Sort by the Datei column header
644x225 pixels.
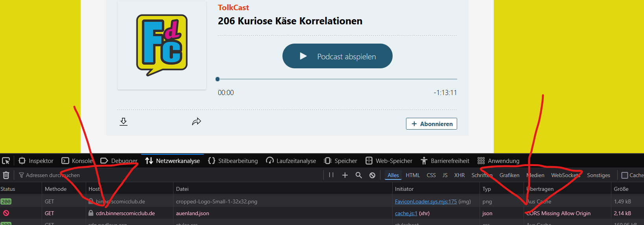coord(283,189)
